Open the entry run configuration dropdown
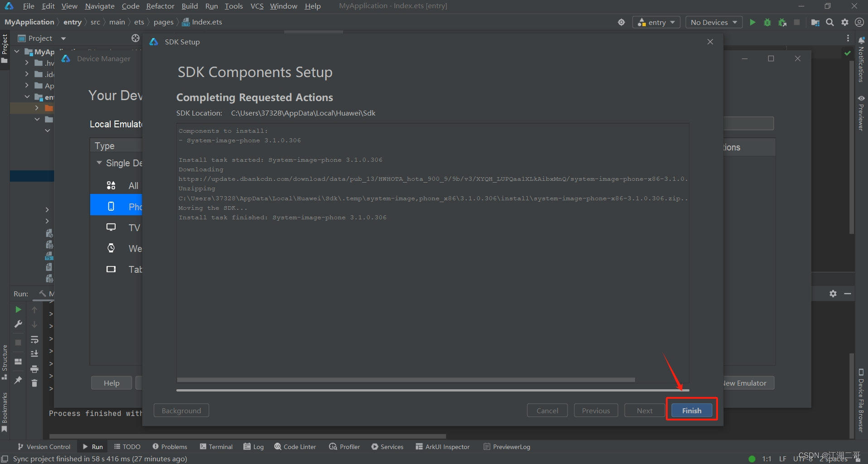 656,22
